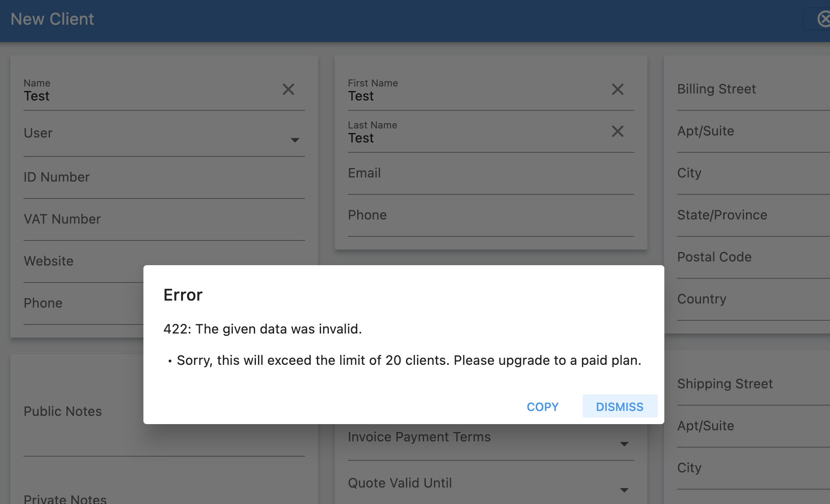Dismiss the error dialog
This screenshot has width=830, height=504.
point(620,406)
